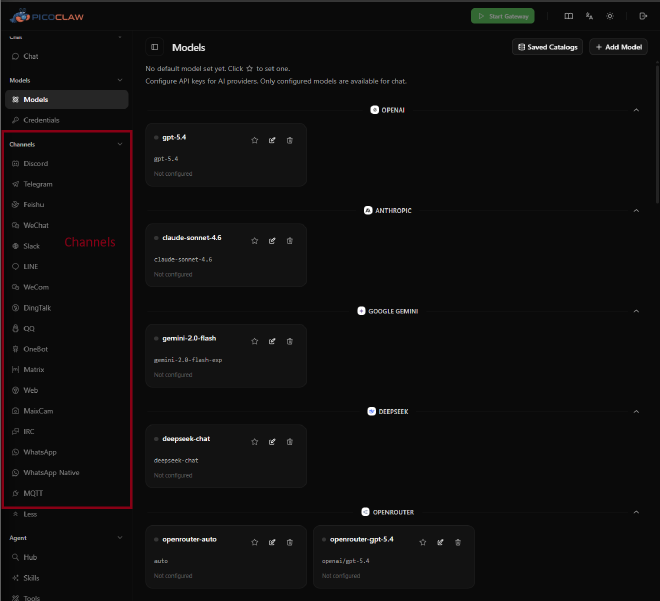Open Hub under Agent
The image size is (660, 601).
67,557
